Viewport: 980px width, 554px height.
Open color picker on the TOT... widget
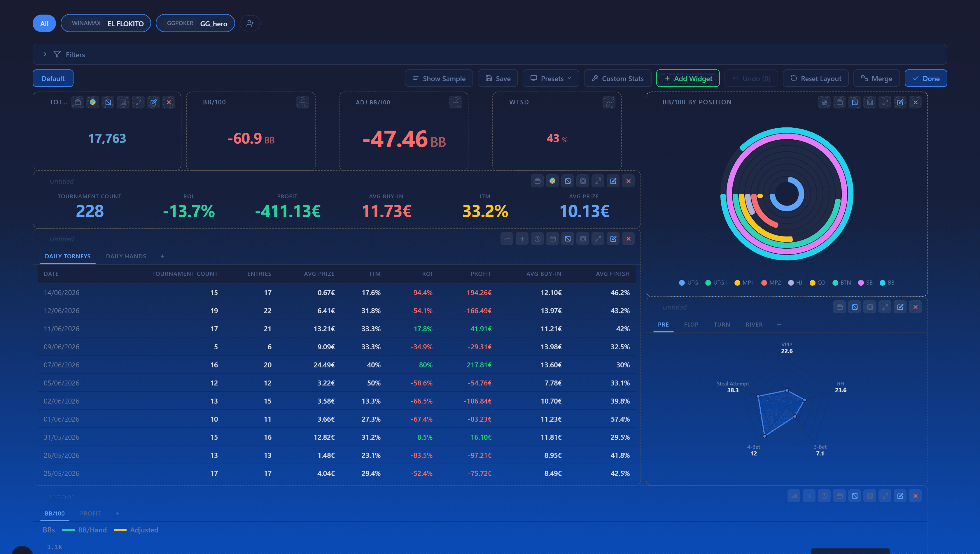click(92, 102)
